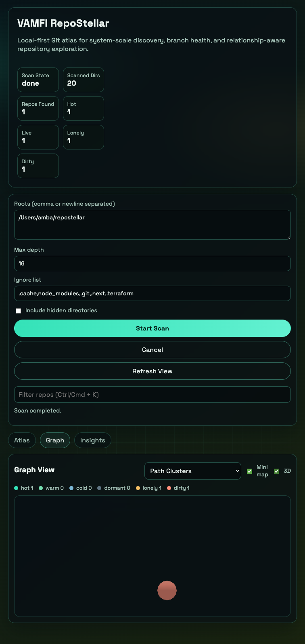Viewport: 305px width, 644px height.
Task: Click the Repos Found stat card
Action: pyautogui.click(x=38, y=108)
